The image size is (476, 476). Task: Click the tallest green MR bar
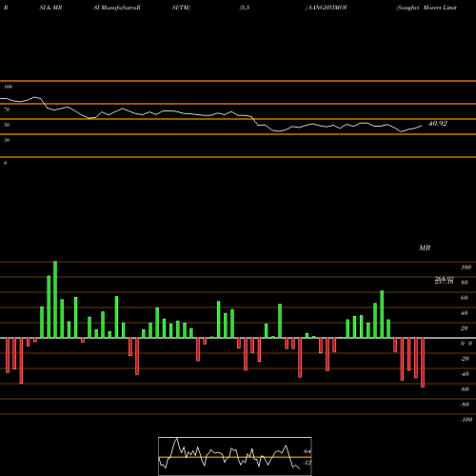pos(55,300)
